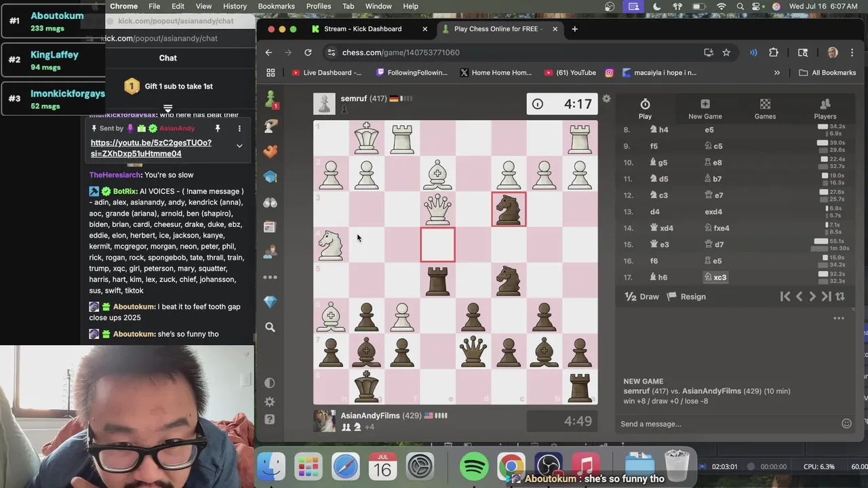The image size is (868, 488).
Task: Open Chrome three-dots menu
Action: 852,52
